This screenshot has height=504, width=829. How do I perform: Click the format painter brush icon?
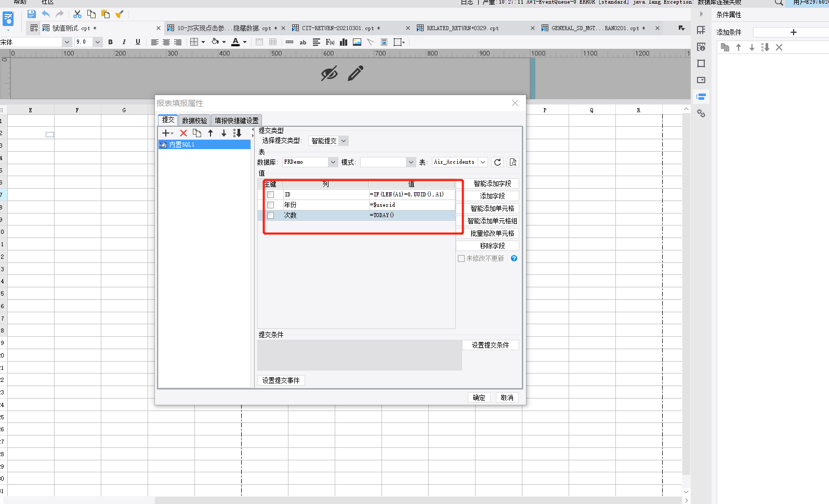120,14
